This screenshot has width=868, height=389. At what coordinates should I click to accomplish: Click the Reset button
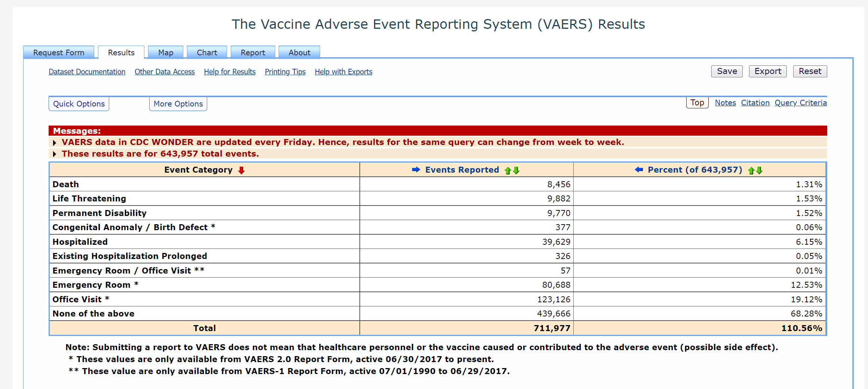coord(810,71)
